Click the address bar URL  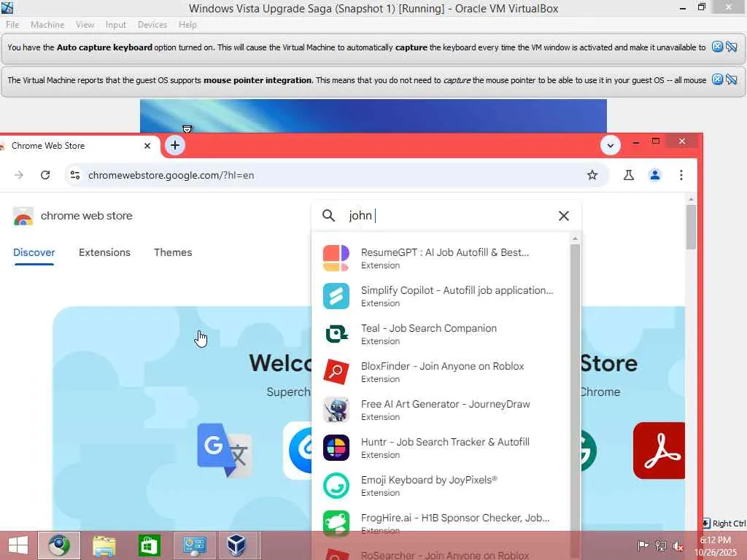(171, 175)
